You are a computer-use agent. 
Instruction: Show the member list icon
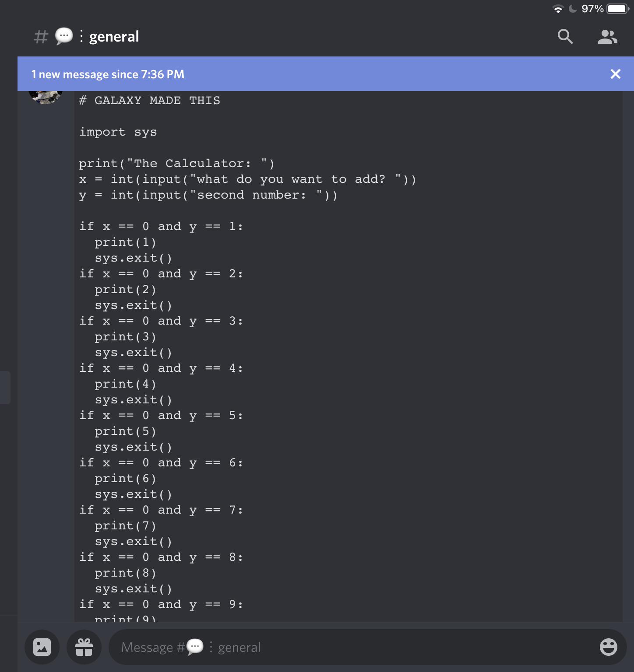click(x=608, y=37)
